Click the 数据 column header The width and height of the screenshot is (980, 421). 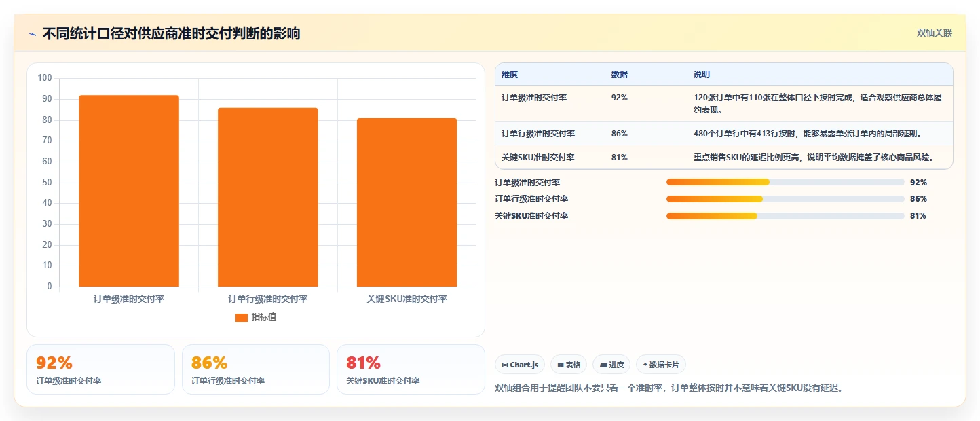pos(620,75)
